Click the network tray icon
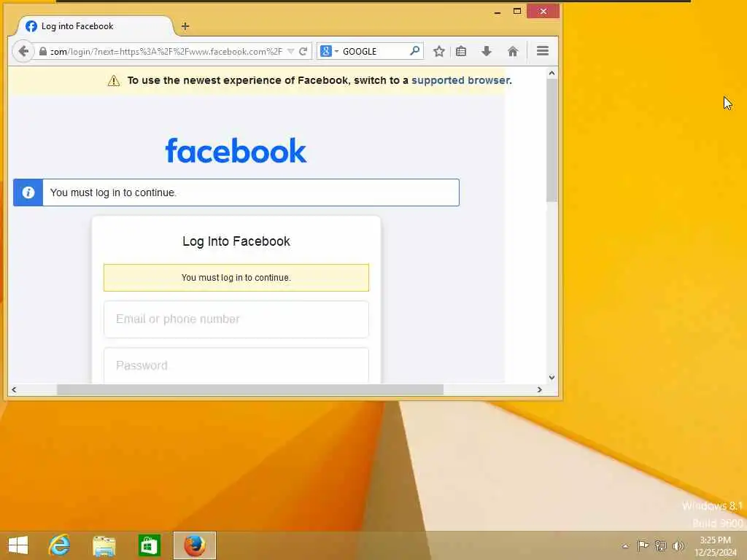747x560 pixels. point(660,545)
